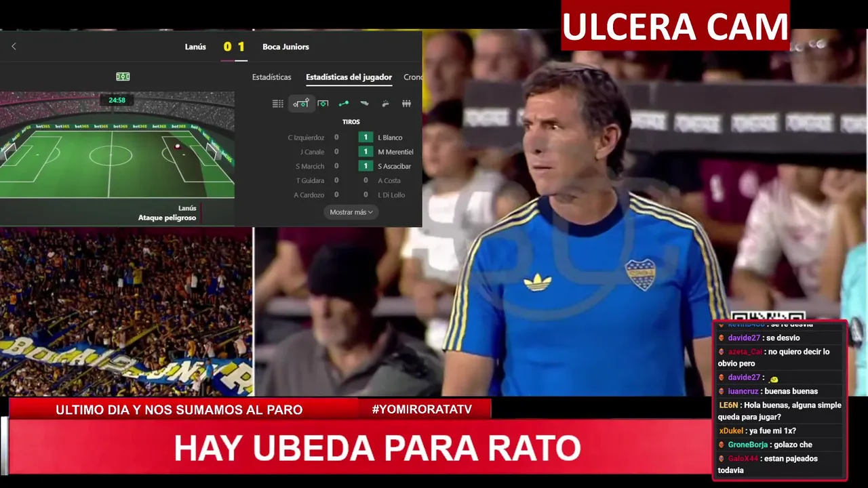The image size is (868, 488).
Task: Select the whistle fouls icon
Action: (x=385, y=104)
